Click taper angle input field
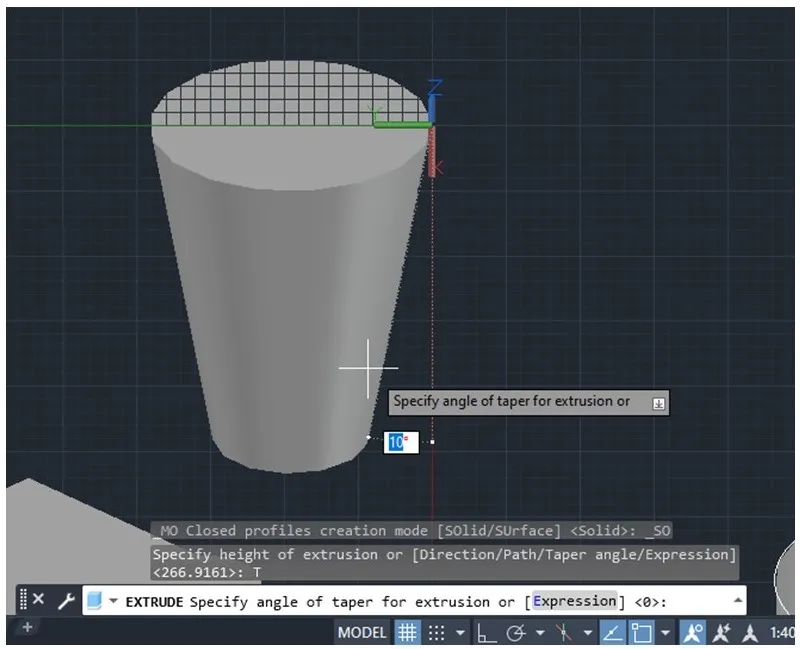 [400, 442]
